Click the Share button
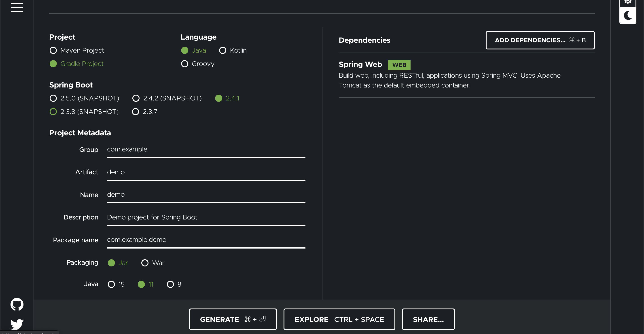 [428, 319]
